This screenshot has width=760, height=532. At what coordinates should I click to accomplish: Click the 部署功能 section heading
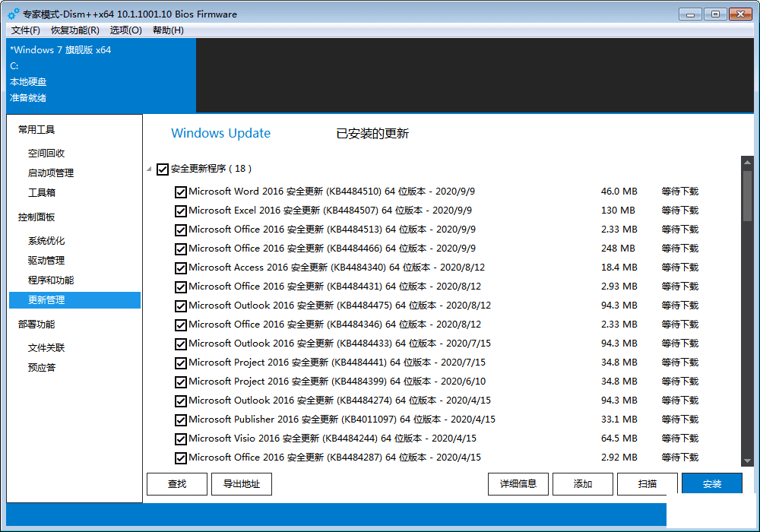point(36,325)
